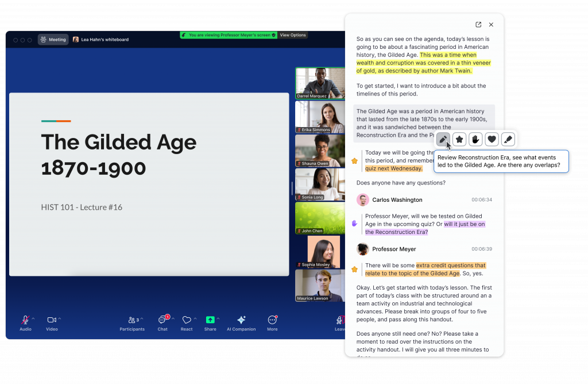The image size is (588, 384).
Task: Select the pencil note tool in popup toolbar
Action: point(443,139)
